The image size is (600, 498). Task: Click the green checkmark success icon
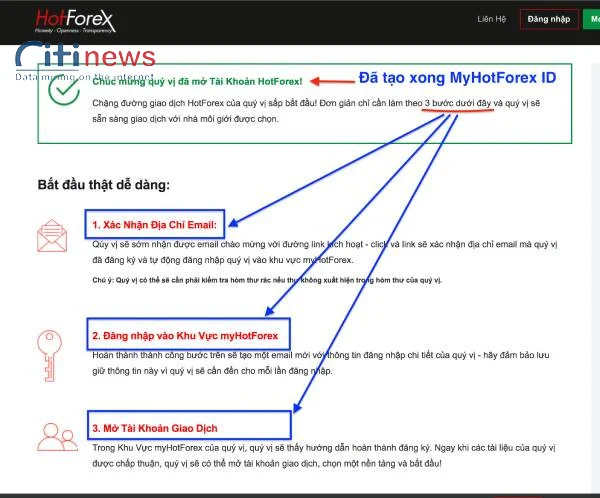64,90
